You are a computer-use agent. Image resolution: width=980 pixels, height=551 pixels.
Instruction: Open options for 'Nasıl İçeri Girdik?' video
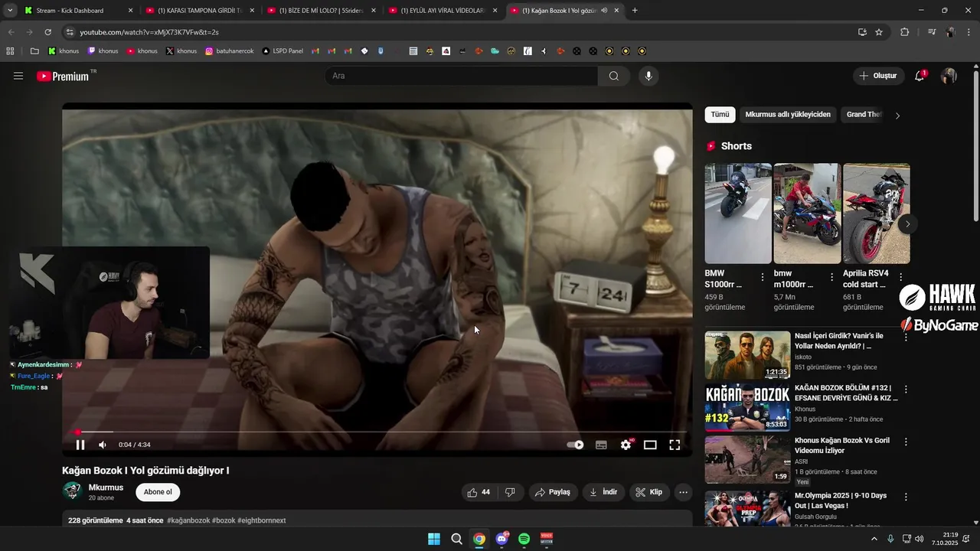[x=906, y=337]
